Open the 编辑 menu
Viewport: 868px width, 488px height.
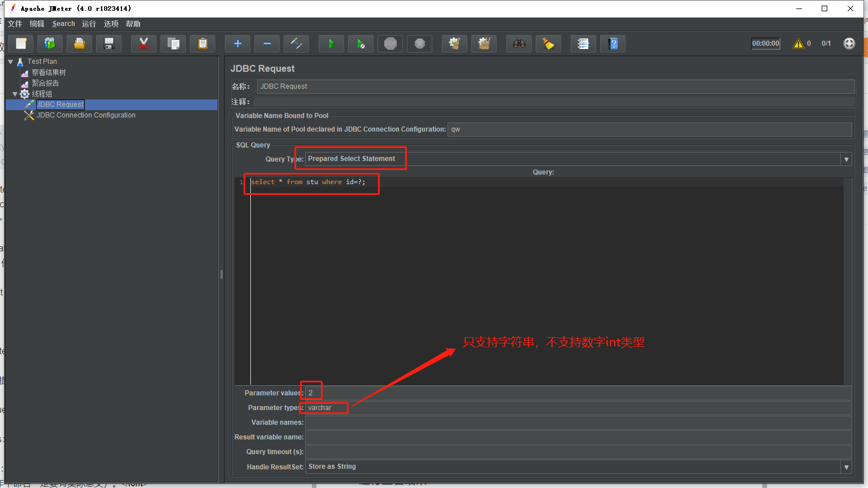click(x=37, y=24)
